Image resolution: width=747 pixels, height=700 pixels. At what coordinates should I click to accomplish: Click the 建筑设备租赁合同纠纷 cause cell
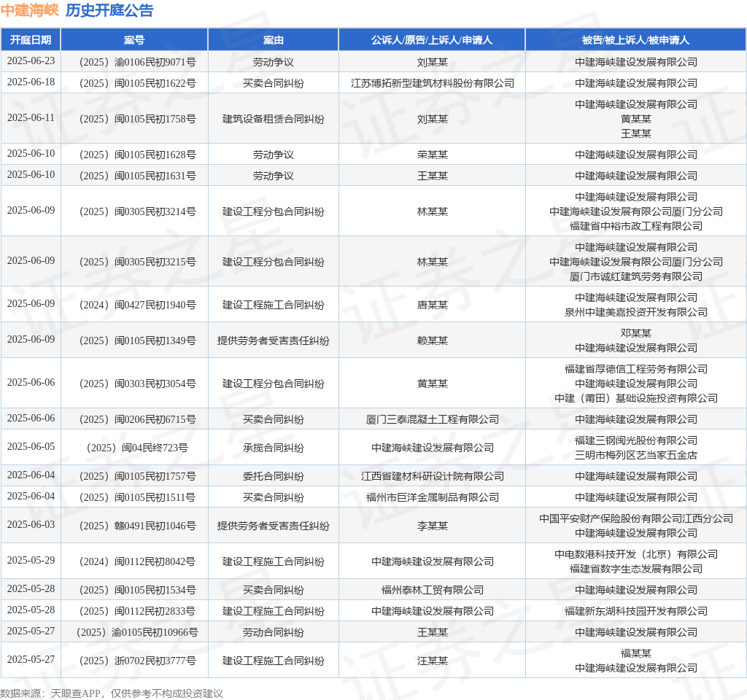(x=273, y=119)
